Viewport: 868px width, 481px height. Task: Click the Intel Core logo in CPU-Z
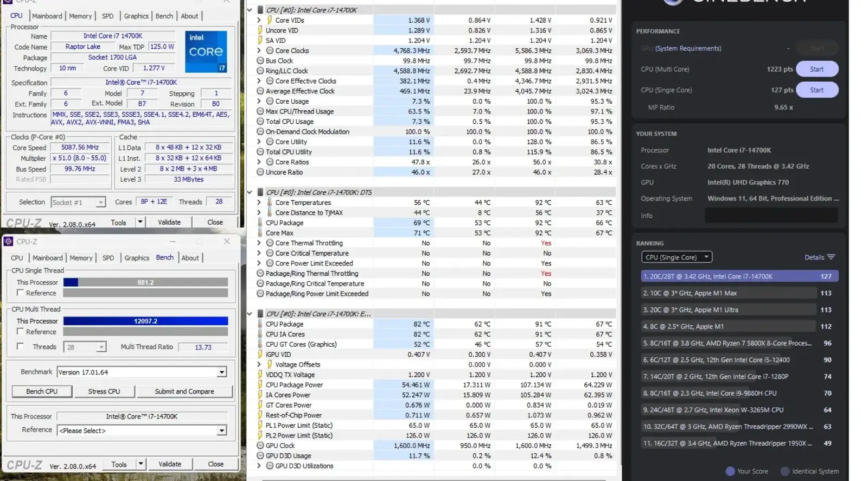(x=206, y=52)
